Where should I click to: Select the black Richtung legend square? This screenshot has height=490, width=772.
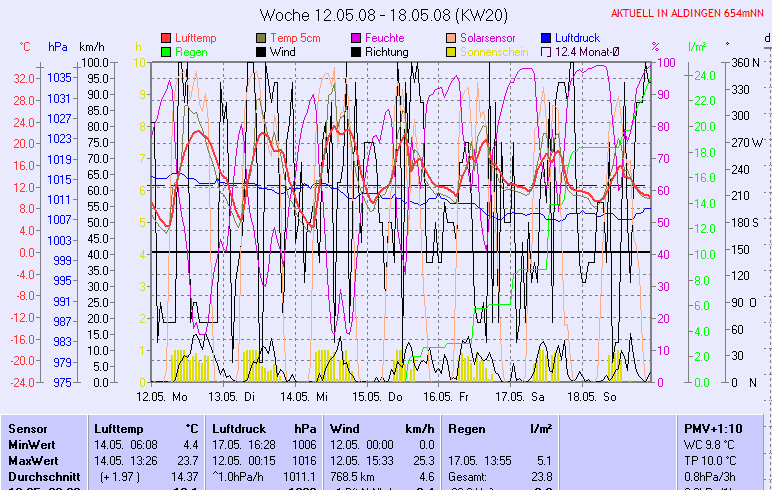coord(357,51)
